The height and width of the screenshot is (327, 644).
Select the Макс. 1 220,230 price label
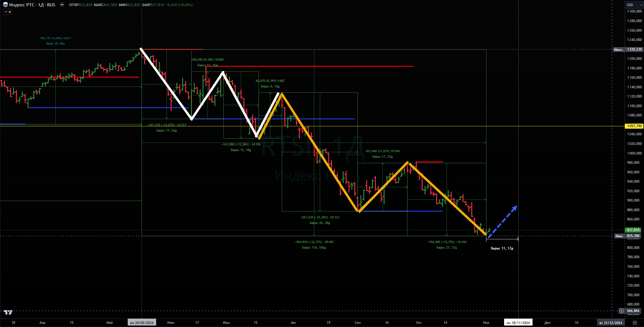628,49
